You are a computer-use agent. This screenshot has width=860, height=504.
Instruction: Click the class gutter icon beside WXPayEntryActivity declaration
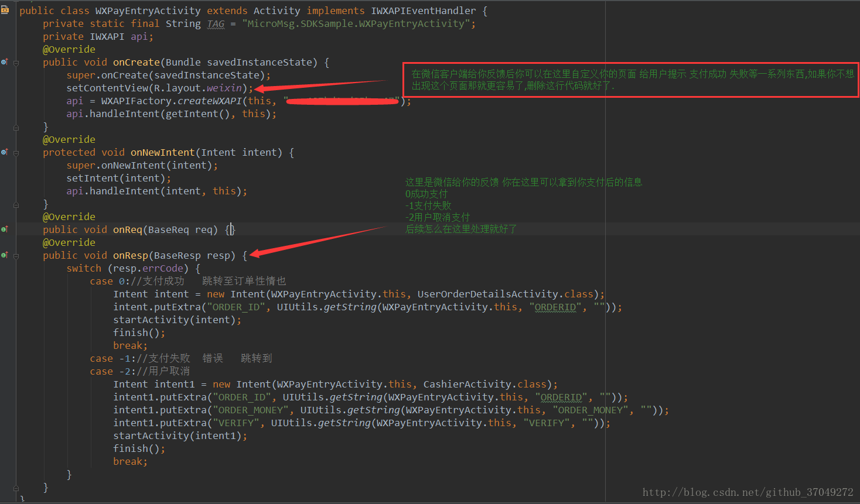click(x=5, y=10)
